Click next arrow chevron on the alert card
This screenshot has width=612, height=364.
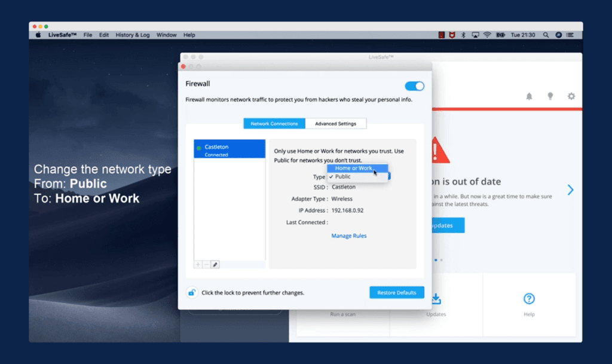click(x=570, y=190)
